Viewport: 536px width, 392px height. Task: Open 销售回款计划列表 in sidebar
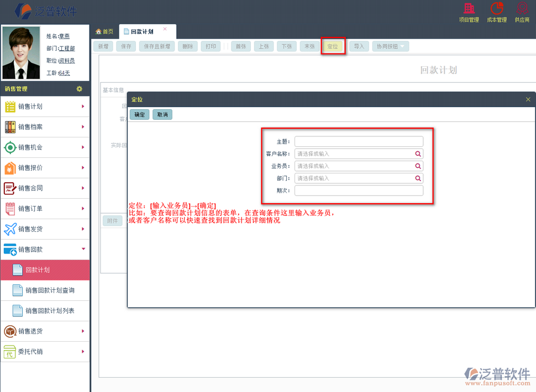click(x=45, y=311)
